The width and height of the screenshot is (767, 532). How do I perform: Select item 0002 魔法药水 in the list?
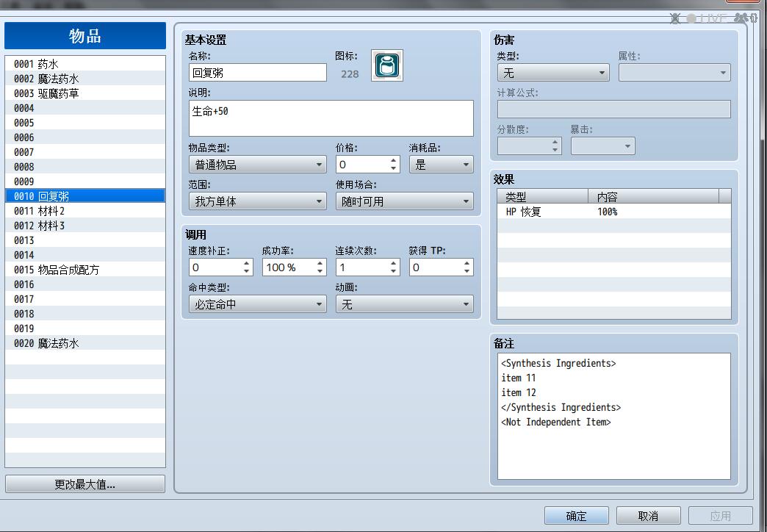(85, 79)
